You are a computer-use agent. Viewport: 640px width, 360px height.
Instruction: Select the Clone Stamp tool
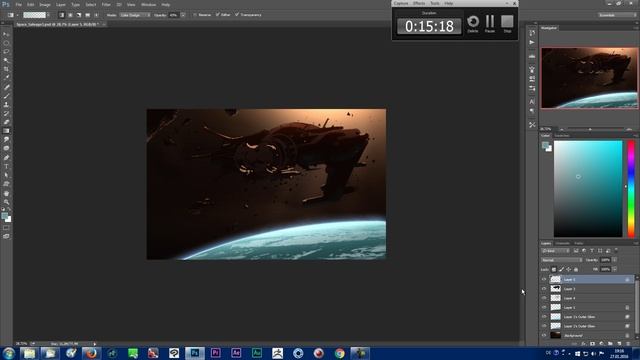[6, 104]
